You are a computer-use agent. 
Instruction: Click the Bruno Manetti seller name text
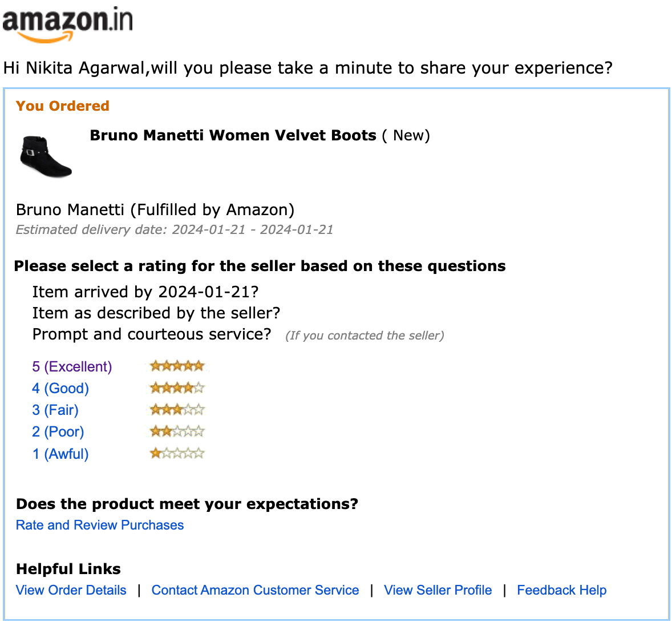click(70, 210)
